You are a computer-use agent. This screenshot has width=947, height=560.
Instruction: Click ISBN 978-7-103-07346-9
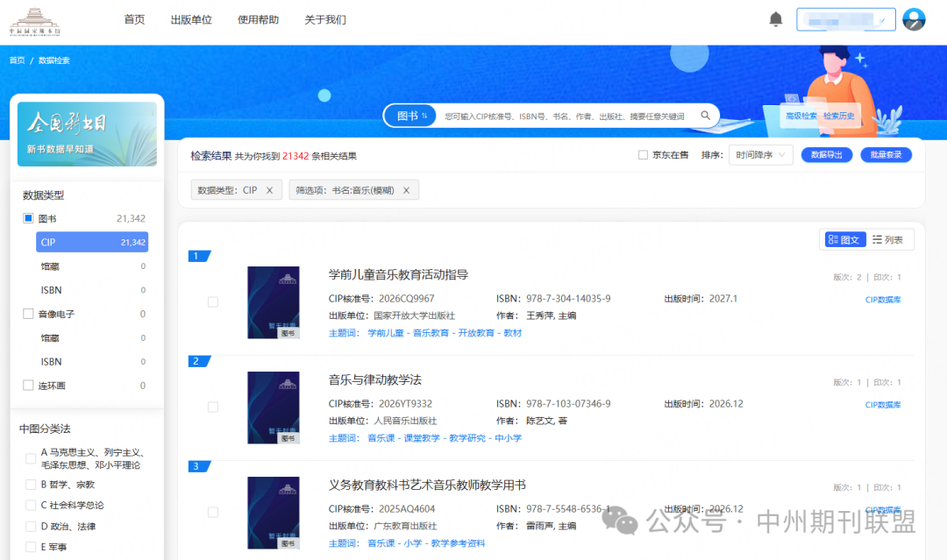[x=568, y=404]
